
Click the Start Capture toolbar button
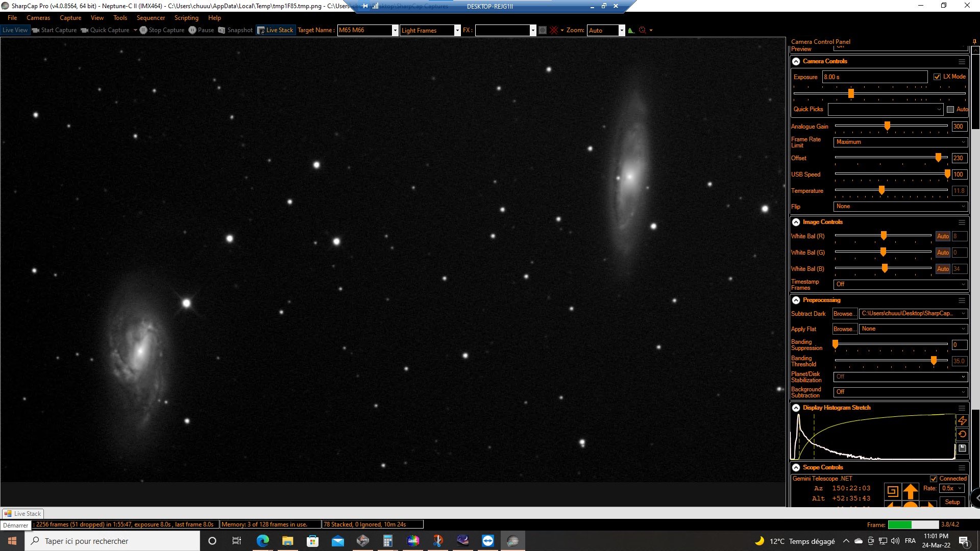click(54, 30)
